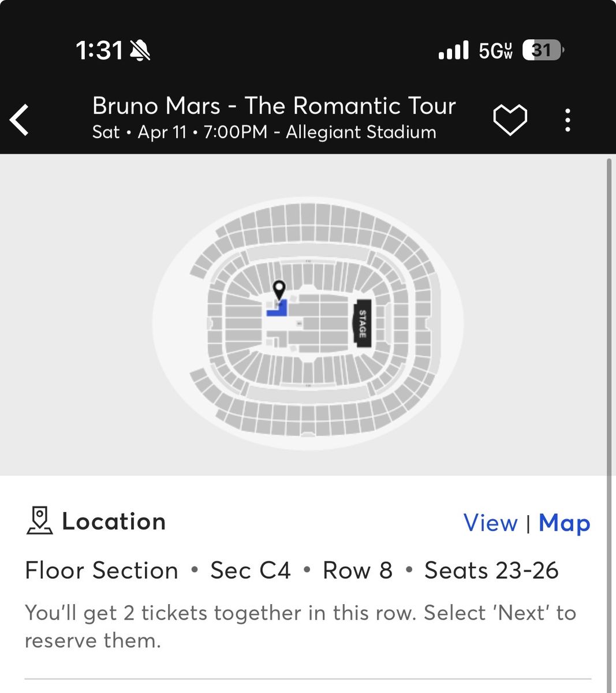Tap the Sec C4 seat detail
The width and height of the screenshot is (616, 693).
click(250, 571)
